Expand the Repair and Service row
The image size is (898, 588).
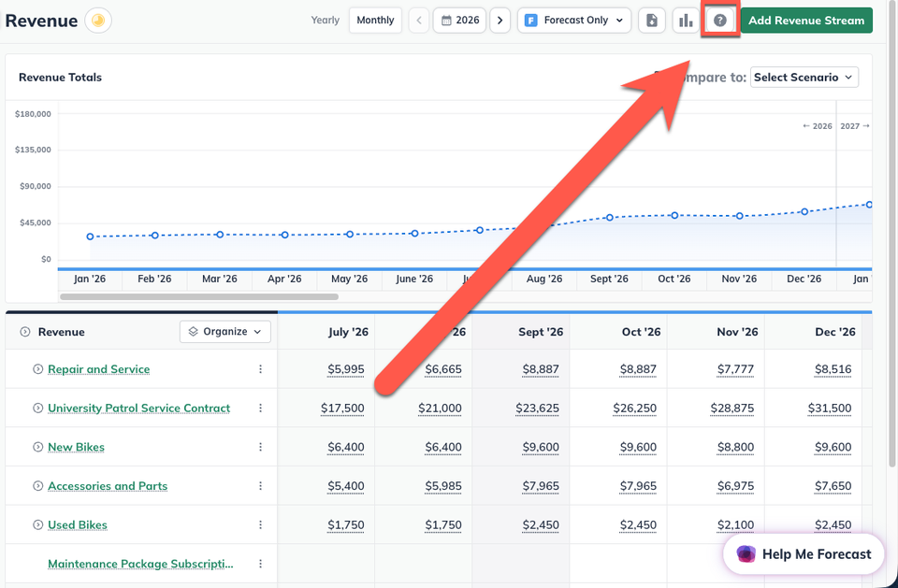tap(37, 369)
